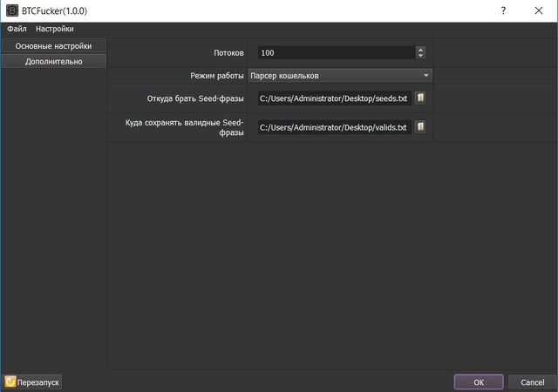
Task: Click the restart icon beside Перезапуск
Action: [10, 382]
